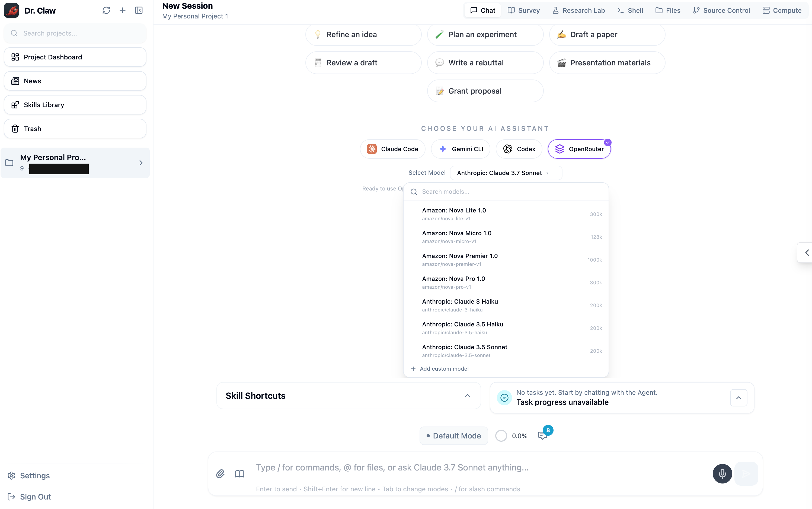Start voice input with microphone button
The width and height of the screenshot is (812, 509).
(722, 474)
